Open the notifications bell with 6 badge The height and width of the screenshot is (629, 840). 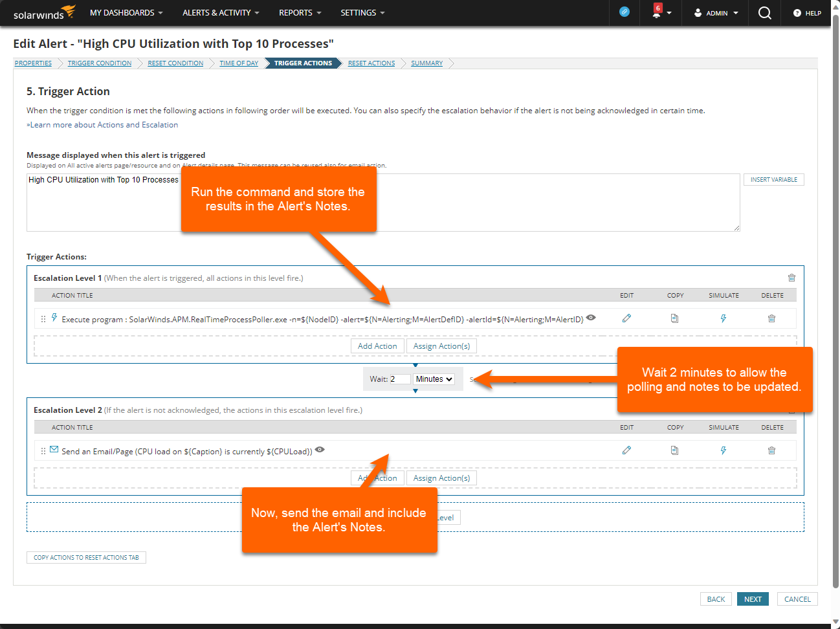[657, 11]
